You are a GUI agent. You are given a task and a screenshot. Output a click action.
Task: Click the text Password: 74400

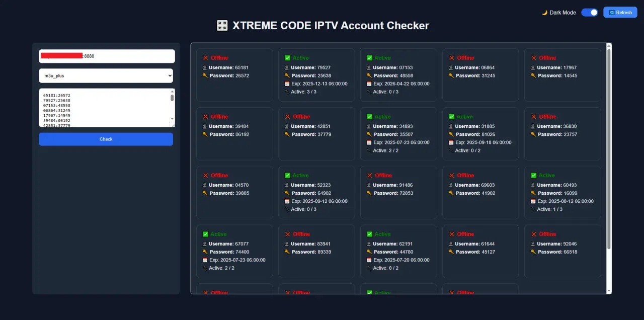229,252
